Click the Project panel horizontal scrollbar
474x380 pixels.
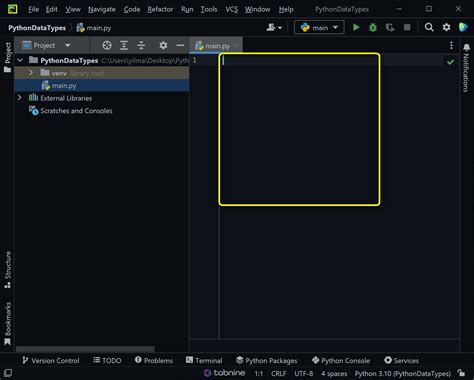[85, 349]
